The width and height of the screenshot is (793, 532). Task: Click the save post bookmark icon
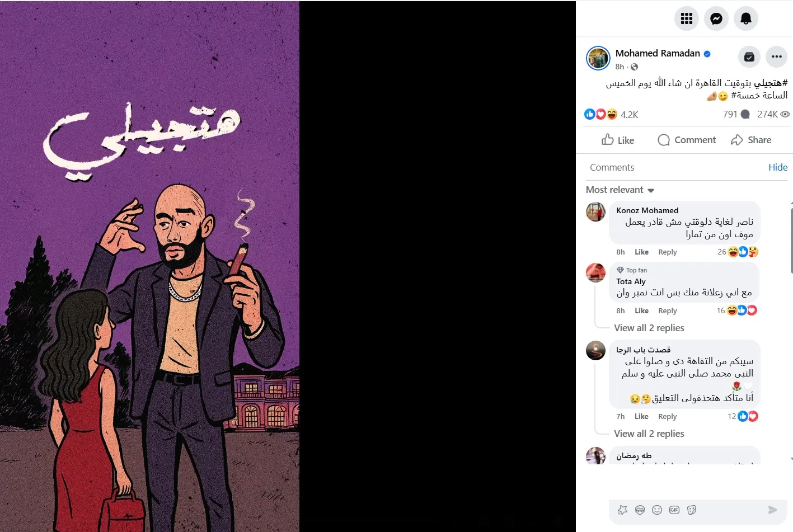[x=749, y=57]
